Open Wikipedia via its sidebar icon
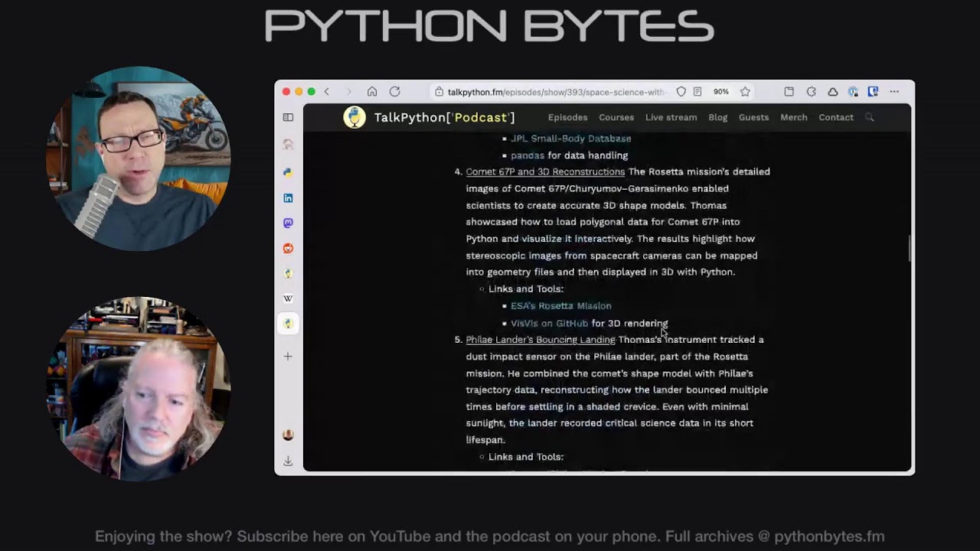980x551 pixels. tap(288, 298)
